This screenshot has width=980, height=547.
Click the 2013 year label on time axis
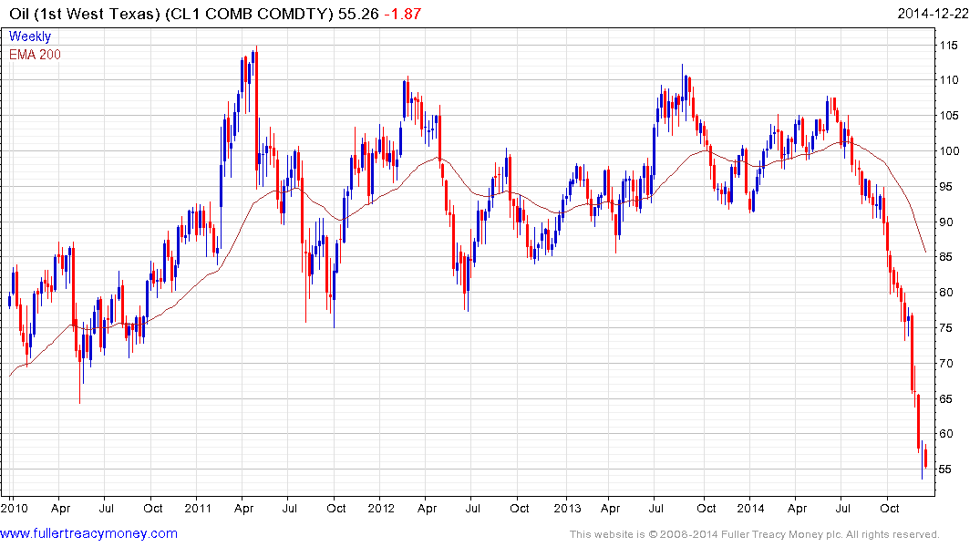pyautogui.click(x=567, y=508)
